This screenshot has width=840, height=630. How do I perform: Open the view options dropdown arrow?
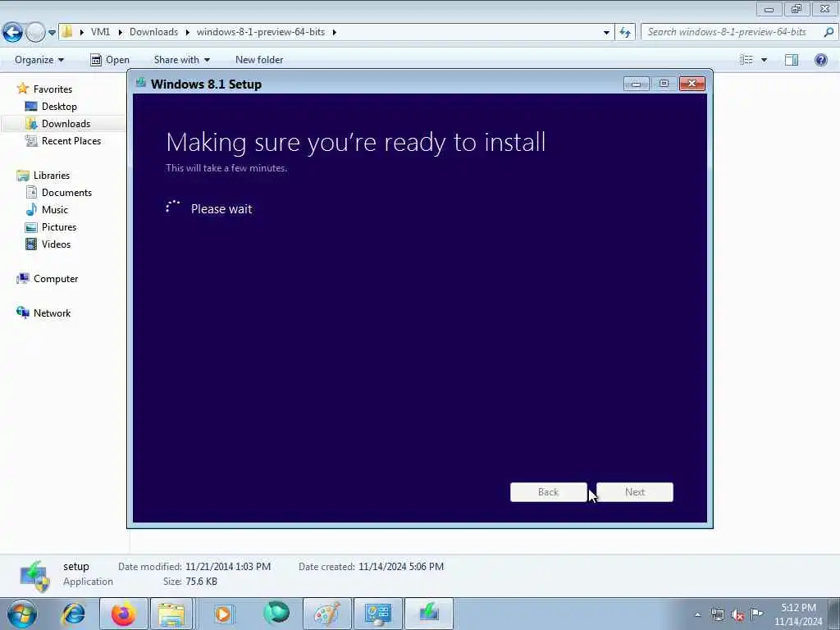click(x=764, y=60)
